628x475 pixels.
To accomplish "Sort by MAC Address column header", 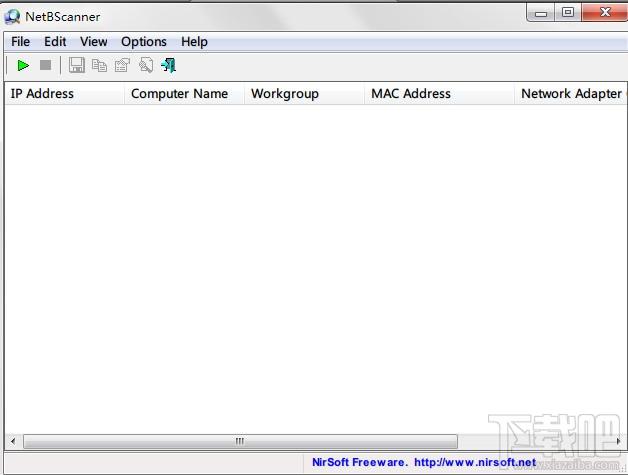I will [x=440, y=94].
